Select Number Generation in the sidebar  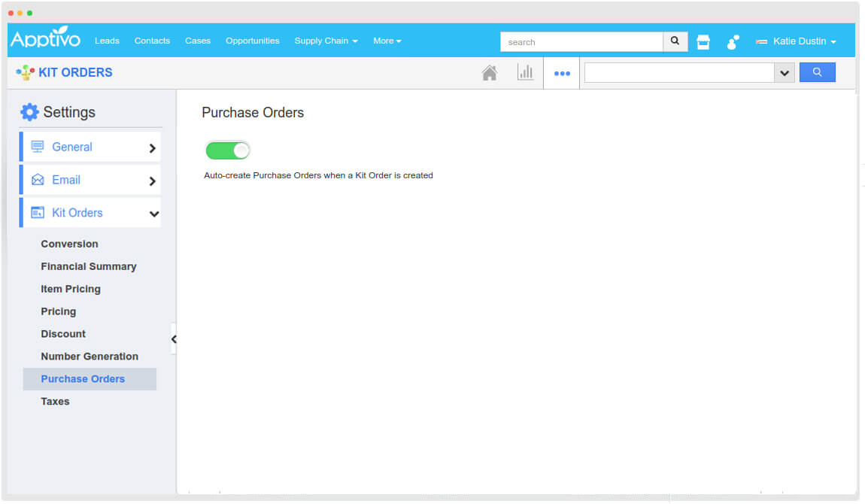point(90,356)
